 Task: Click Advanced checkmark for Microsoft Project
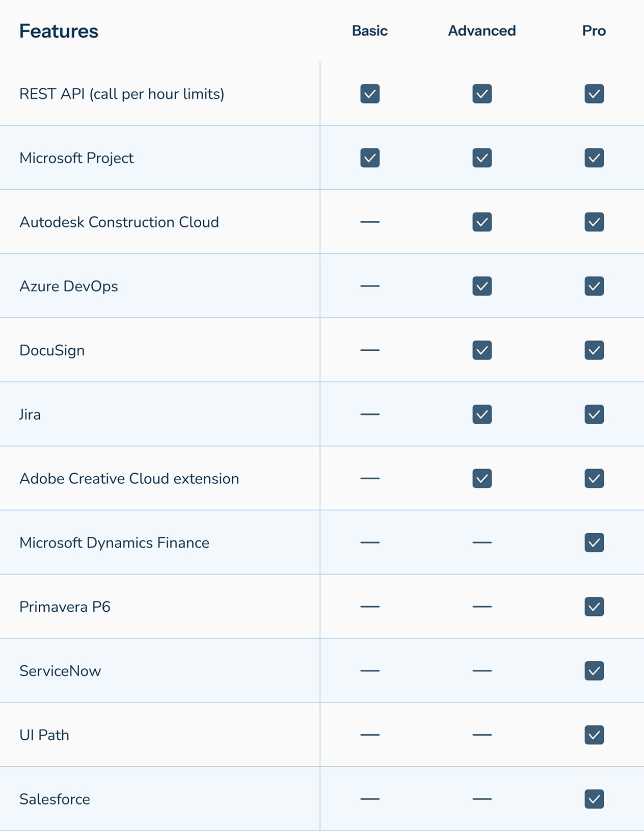(x=482, y=158)
